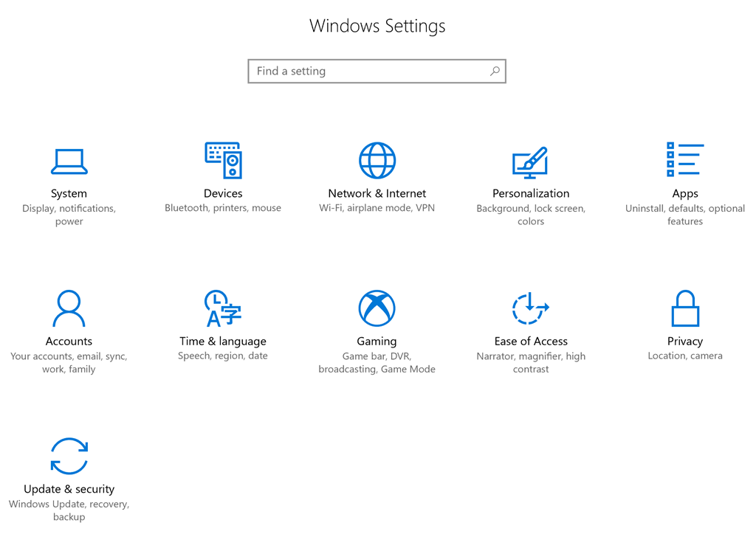Click 'Uninstall, defaults, optional features' description

coord(685,215)
